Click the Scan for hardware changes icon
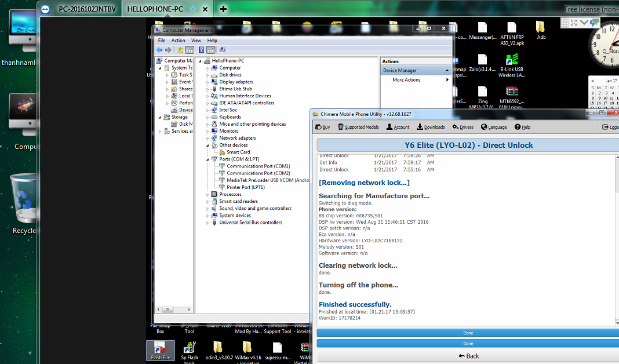 click(223, 50)
